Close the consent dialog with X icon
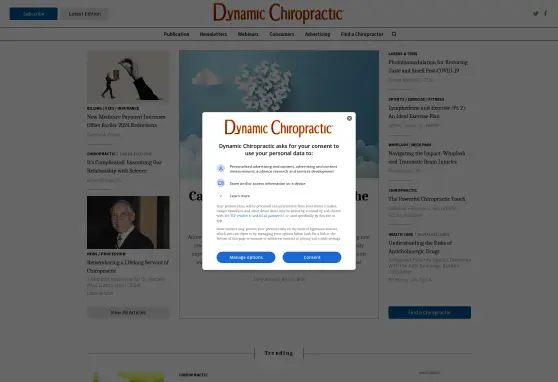 point(349,118)
